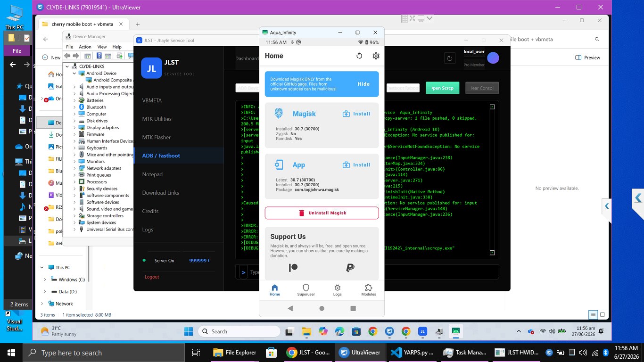Image resolution: width=644 pixels, height=362 pixels.
Task: Tap the Magisk reboot/refresh icon
Action: 359,56
